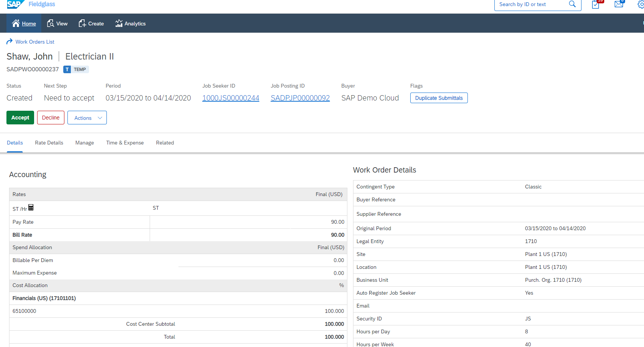The image size is (644, 347).
Task: Open the Home menu
Action: click(x=24, y=24)
